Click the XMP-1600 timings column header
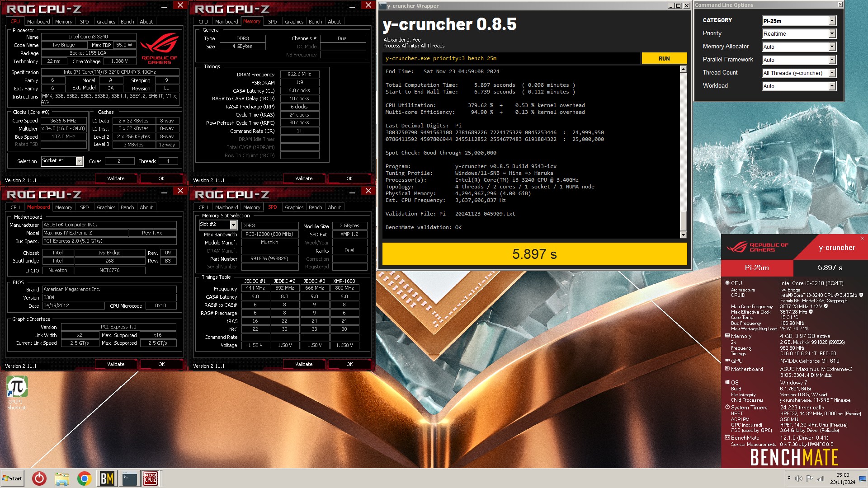Viewport: 868px width, 488px height. pos(344,281)
